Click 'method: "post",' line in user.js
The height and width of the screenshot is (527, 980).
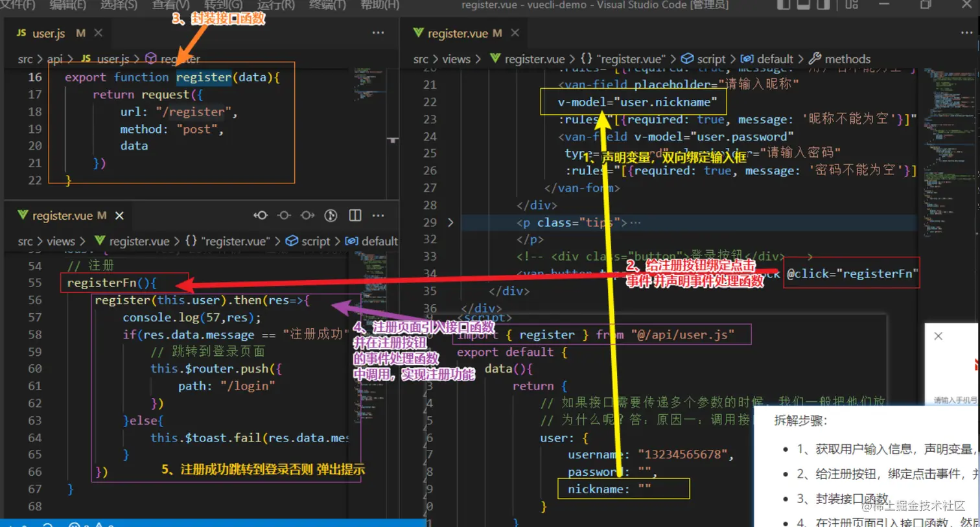[x=172, y=129]
